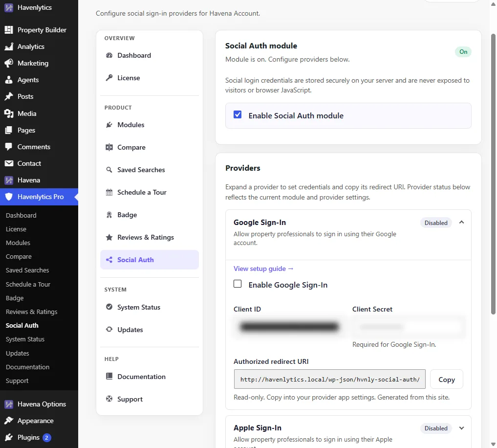Click the Authorized redirect URI field

point(330,379)
